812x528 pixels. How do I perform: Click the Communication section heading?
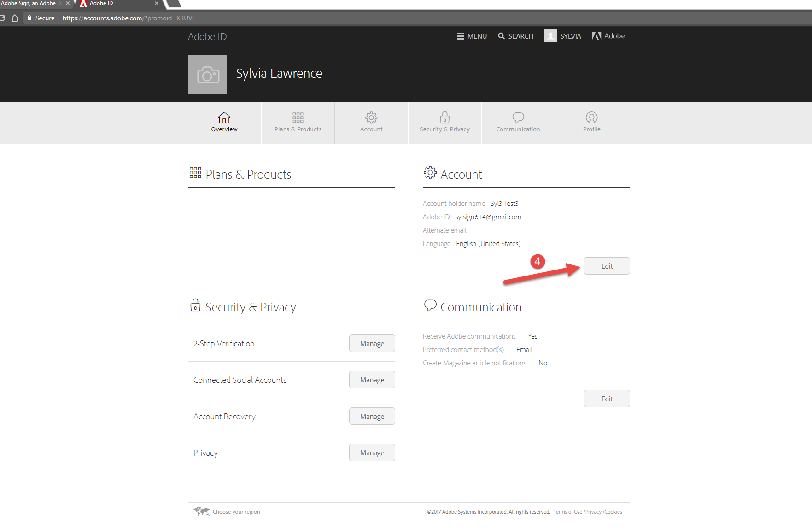pos(481,307)
